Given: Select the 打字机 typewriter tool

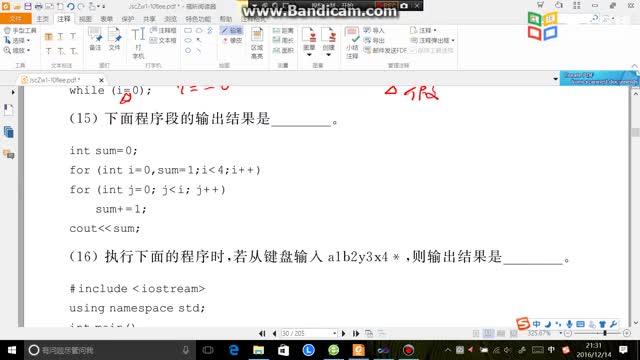Looking at the screenshot, I should [138, 43].
